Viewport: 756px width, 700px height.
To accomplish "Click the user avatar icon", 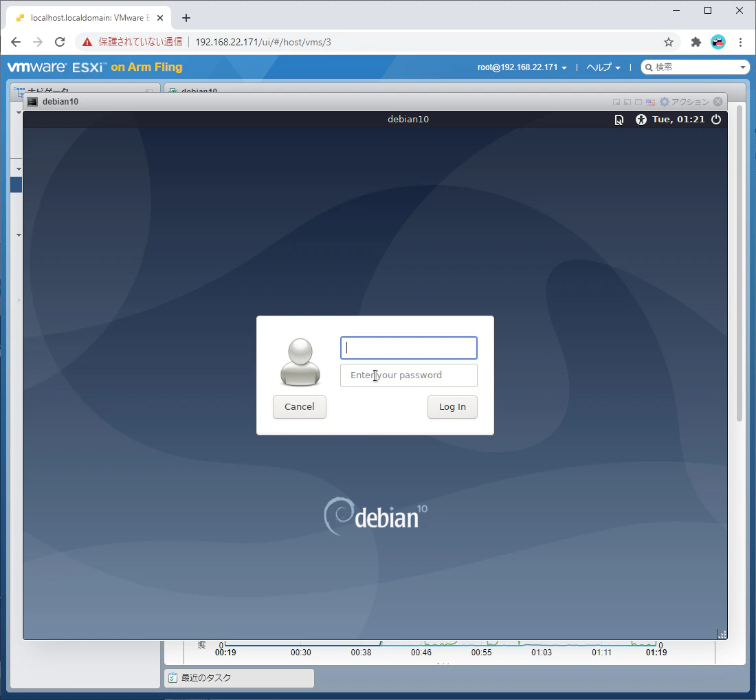I will coord(300,362).
